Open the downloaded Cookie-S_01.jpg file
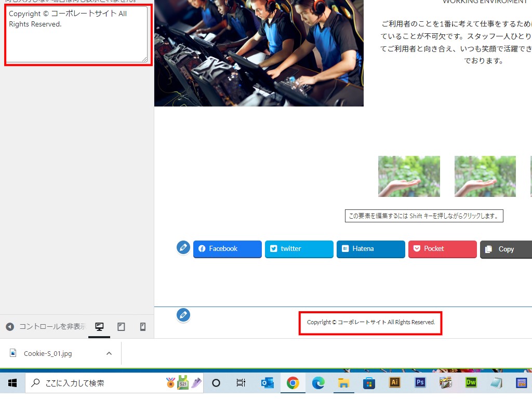Screen dimensions: 532x399 [x=48, y=353]
